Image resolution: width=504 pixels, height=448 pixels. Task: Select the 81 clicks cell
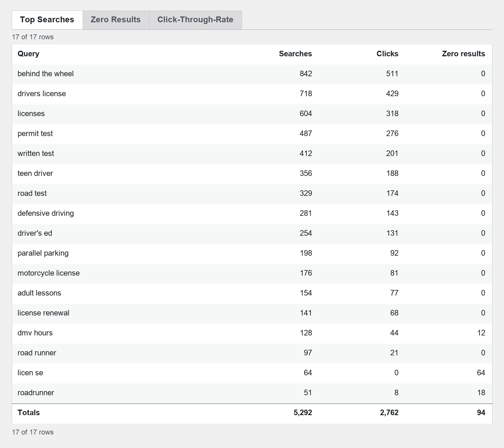pos(394,273)
